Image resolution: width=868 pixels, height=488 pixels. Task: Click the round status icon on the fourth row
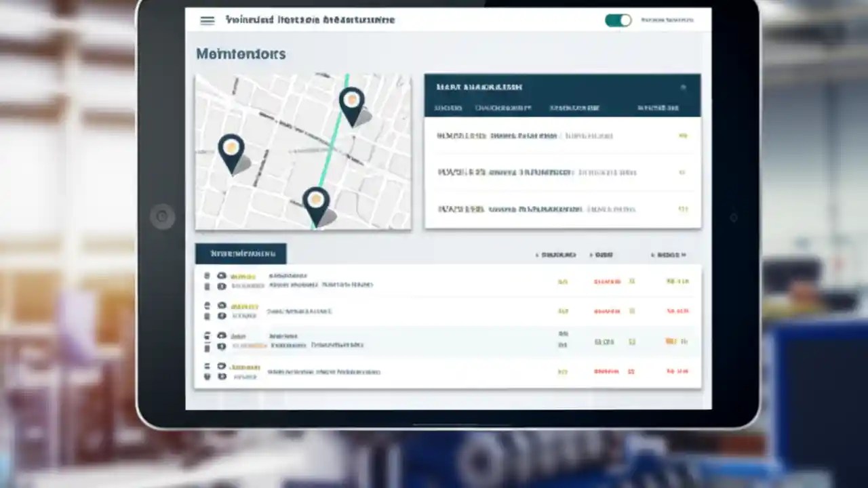pos(221,367)
